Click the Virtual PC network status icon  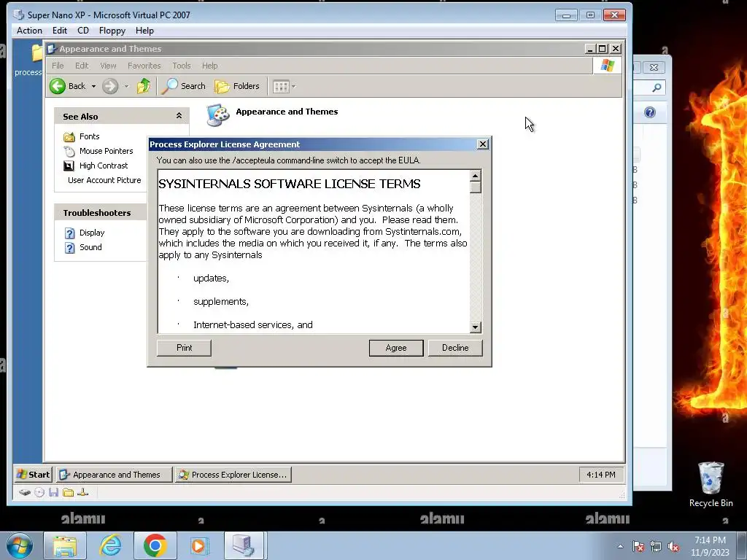click(x=83, y=492)
